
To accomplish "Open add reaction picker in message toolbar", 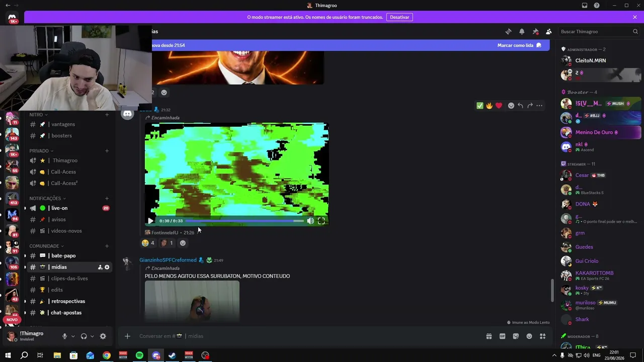I will tap(511, 106).
